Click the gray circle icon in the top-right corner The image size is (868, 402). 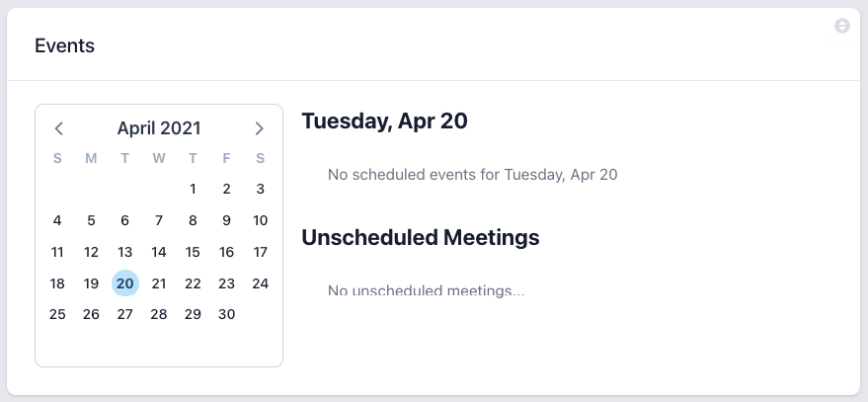[842, 26]
